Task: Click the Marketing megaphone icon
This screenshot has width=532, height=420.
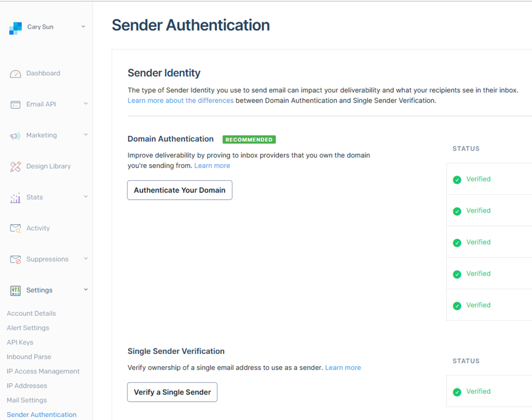Action: 16,136
